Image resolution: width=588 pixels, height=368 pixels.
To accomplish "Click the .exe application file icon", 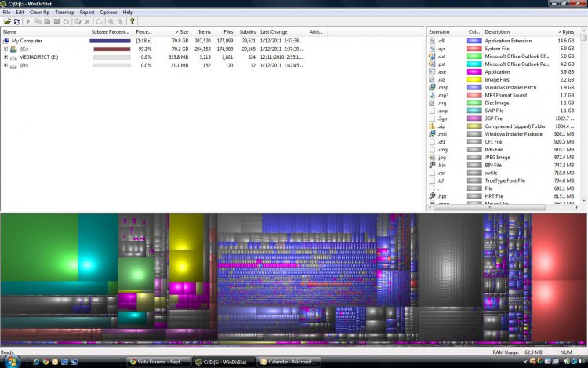I will click(x=432, y=71).
